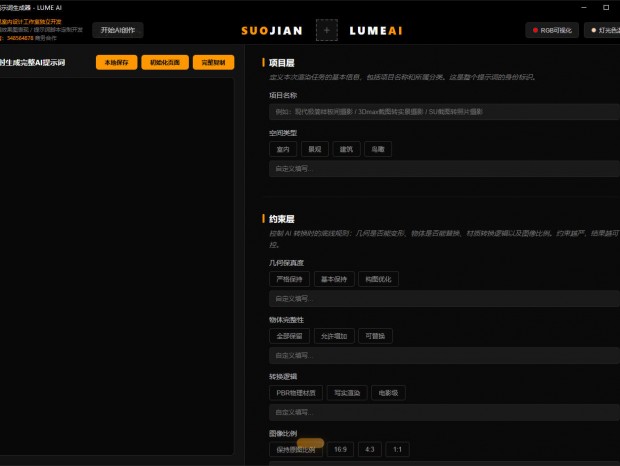Focus the custom input under 转换逻辑
The height and width of the screenshot is (466, 620).
point(444,412)
